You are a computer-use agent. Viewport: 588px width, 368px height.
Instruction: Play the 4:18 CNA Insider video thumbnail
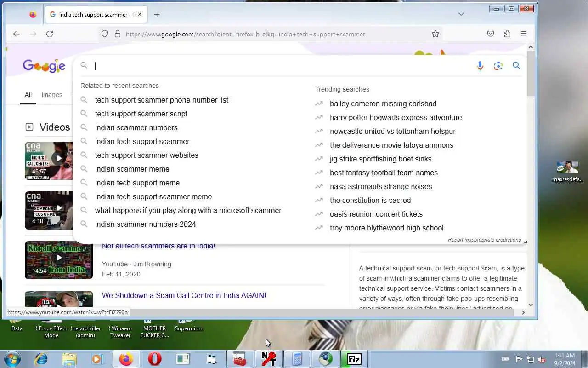pyautogui.click(x=49, y=210)
